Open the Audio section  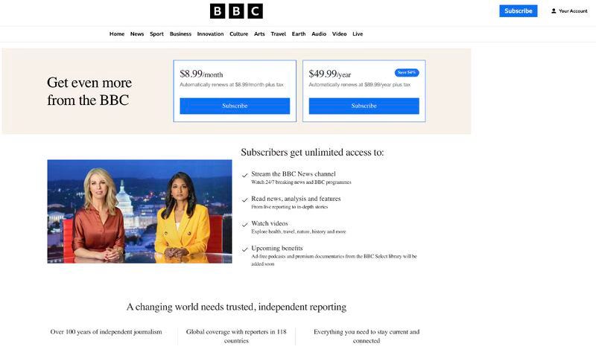(x=319, y=33)
